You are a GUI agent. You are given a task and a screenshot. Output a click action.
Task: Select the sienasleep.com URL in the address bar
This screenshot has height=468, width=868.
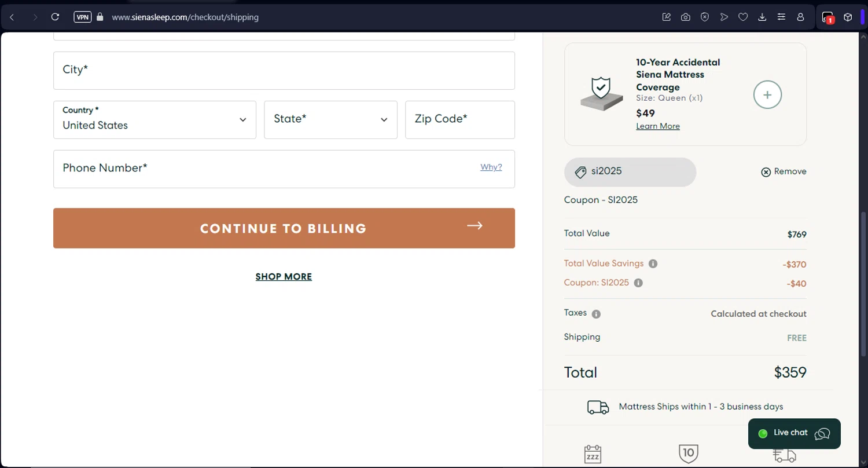click(x=185, y=17)
